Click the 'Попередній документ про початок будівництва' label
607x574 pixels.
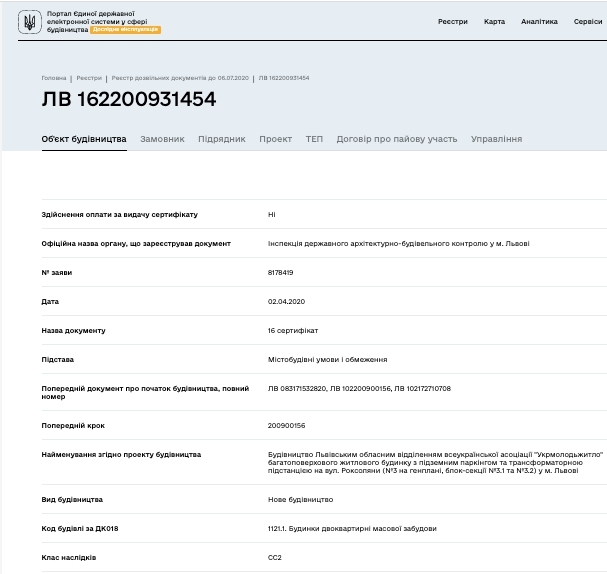coord(145,392)
